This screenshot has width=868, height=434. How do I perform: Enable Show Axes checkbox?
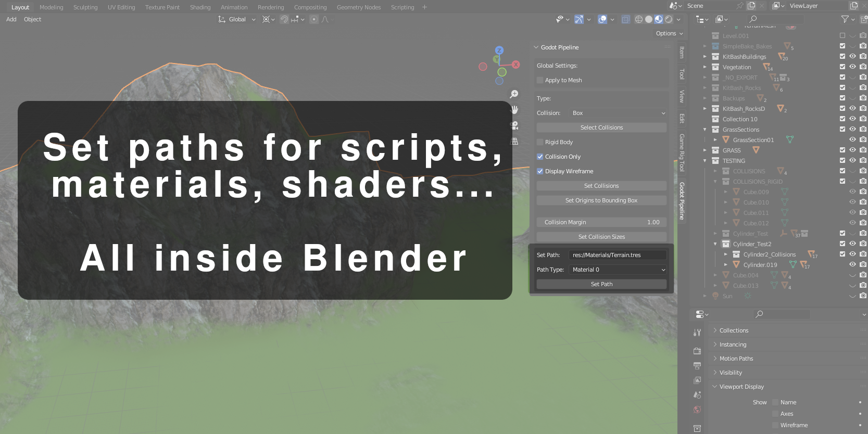775,414
